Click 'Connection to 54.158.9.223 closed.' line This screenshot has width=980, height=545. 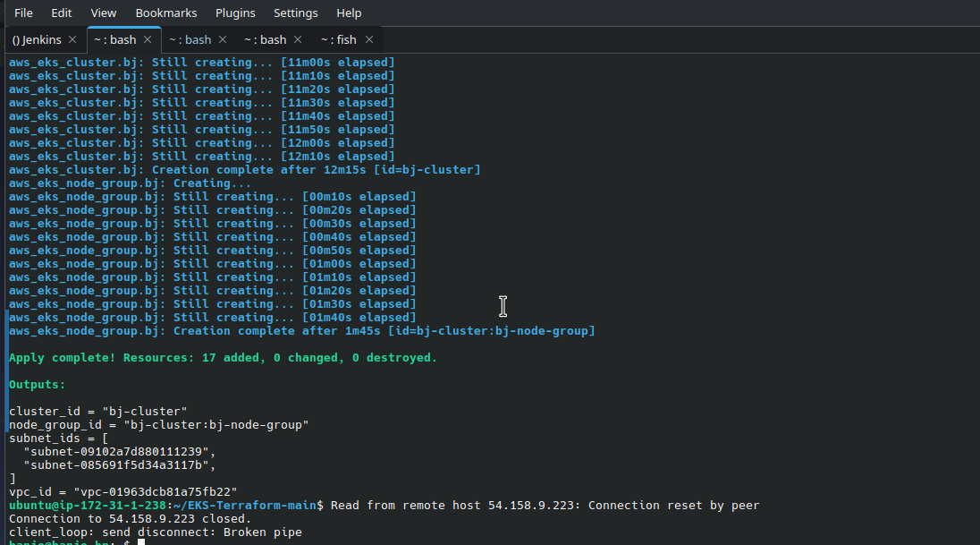click(x=130, y=519)
